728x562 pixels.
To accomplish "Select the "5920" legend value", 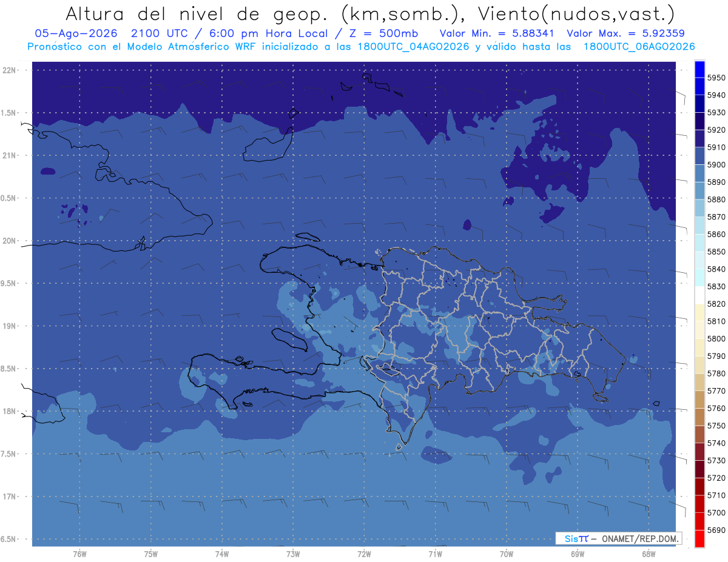I will [x=716, y=130].
